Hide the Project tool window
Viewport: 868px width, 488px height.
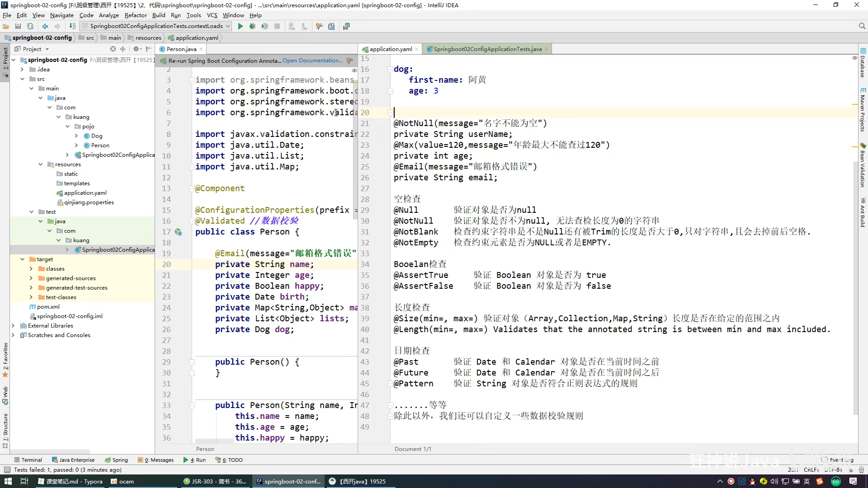pos(148,49)
